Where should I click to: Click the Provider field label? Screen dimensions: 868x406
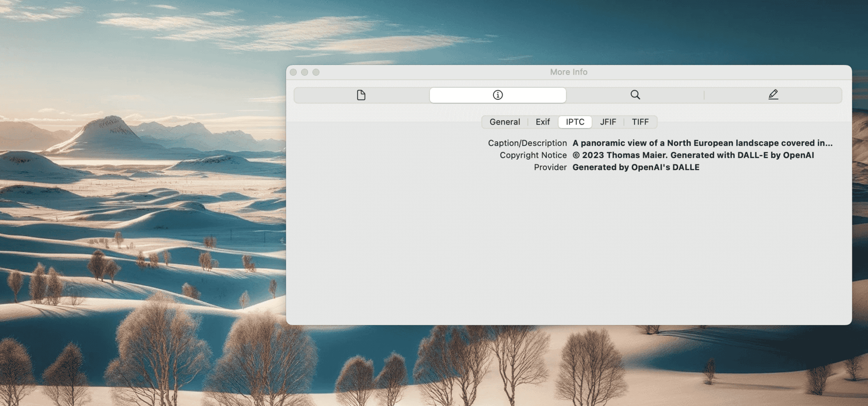click(x=550, y=167)
